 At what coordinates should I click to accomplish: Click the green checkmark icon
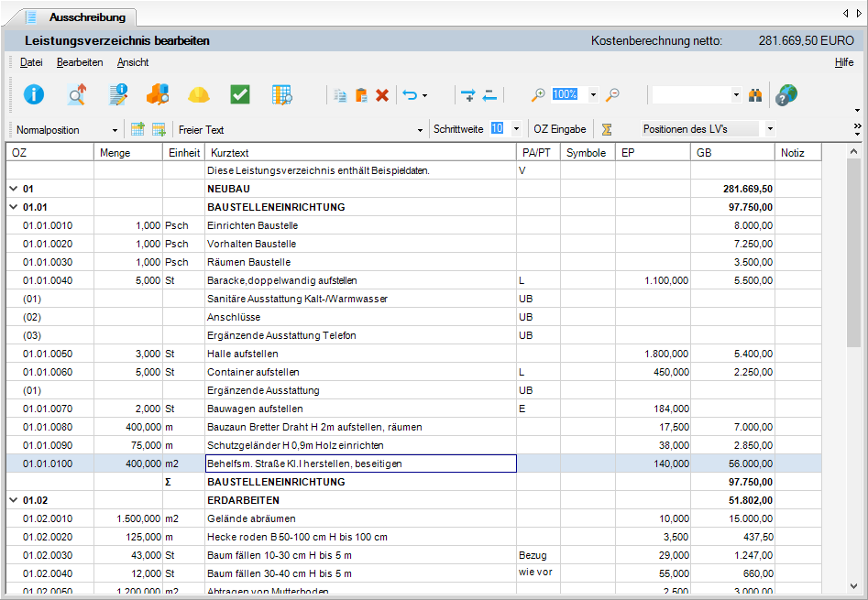[240, 94]
